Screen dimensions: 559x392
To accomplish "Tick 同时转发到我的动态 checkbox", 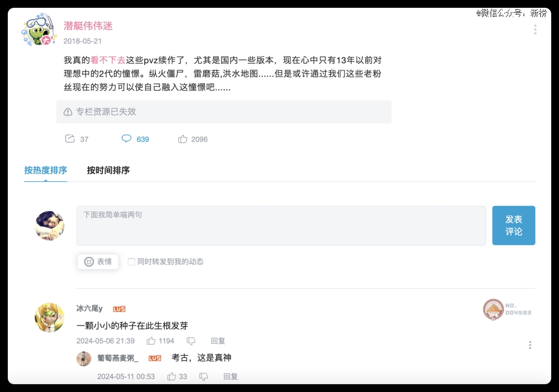I will click(131, 262).
